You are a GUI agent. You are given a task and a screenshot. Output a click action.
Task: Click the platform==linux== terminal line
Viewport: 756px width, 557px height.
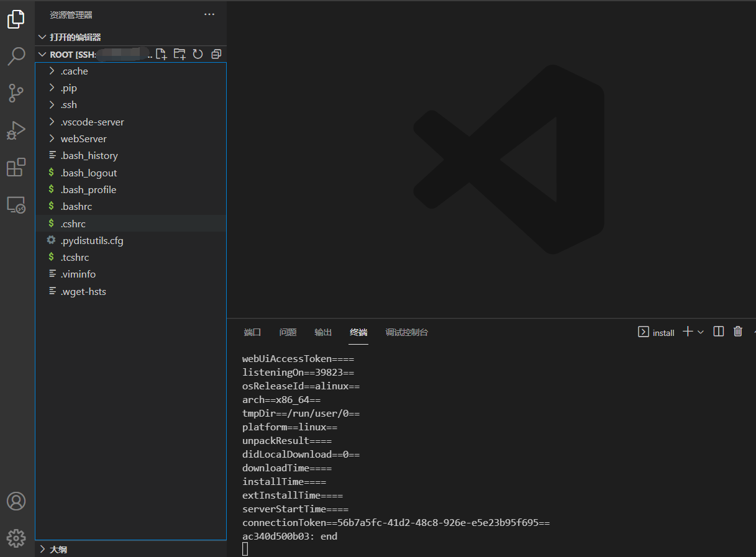click(290, 427)
